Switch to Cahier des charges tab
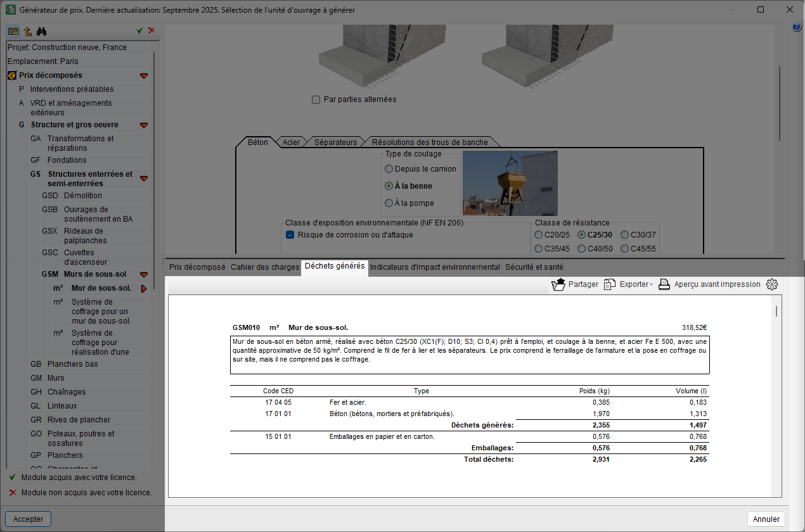This screenshot has height=532, width=805. [265, 267]
